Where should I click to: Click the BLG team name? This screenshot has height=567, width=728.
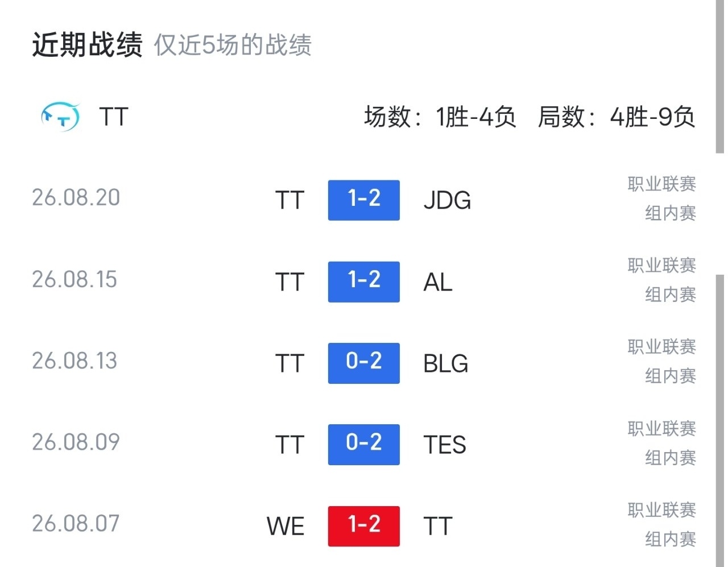(446, 363)
